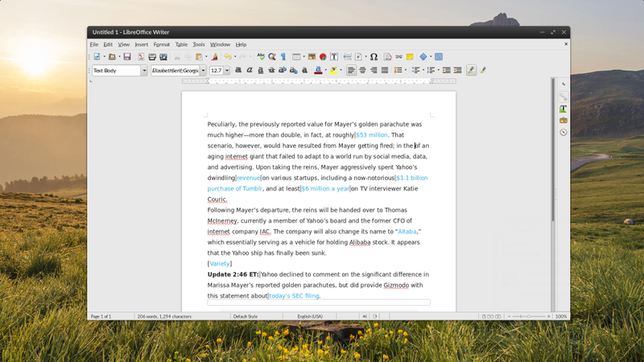Open Find & Replace icon
The height and width of the screenshot is (362, 644).
[x=272, y=56]
